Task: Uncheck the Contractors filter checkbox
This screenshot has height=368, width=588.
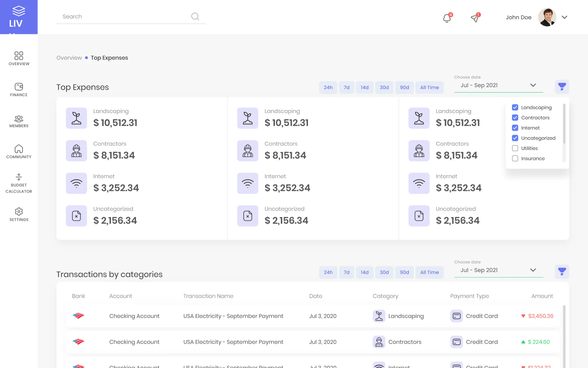Action: (x=515, y=118)
